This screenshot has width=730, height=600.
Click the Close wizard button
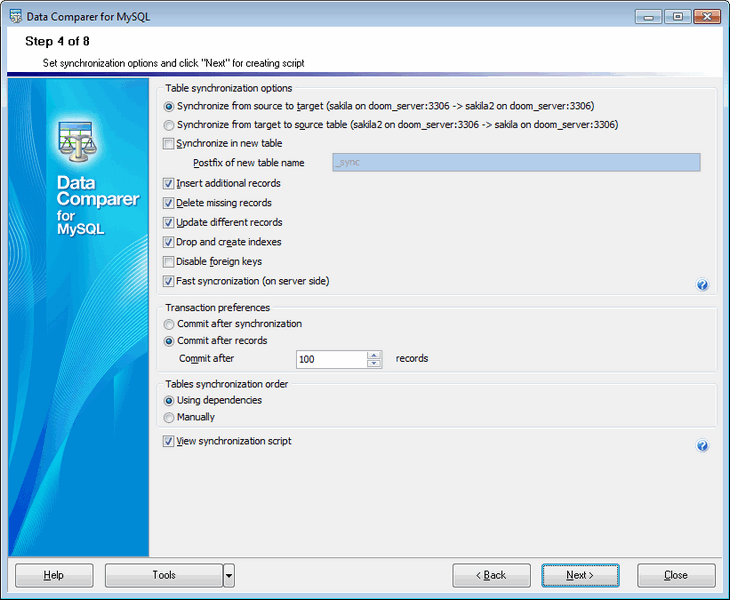coord(676,576)
